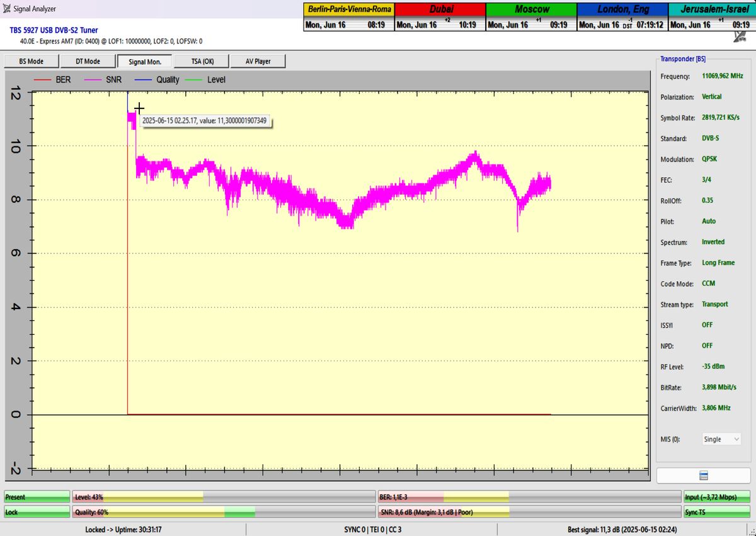Select the Signal Mon. tab
Screen dimensions: 756x536
coord(144,61)
